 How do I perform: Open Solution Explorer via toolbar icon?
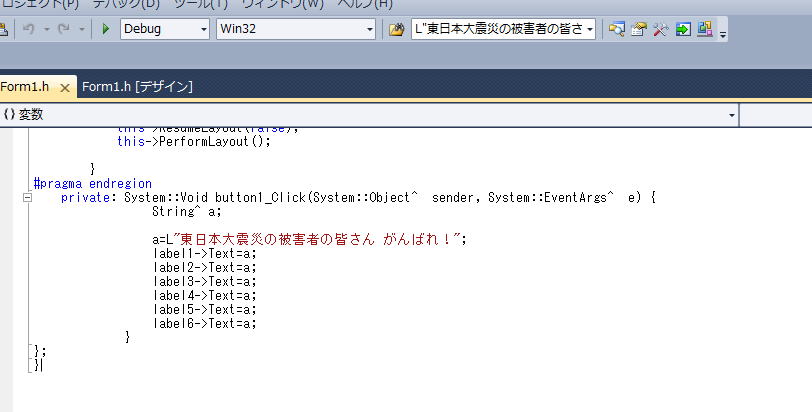click(x=616, y=29)
